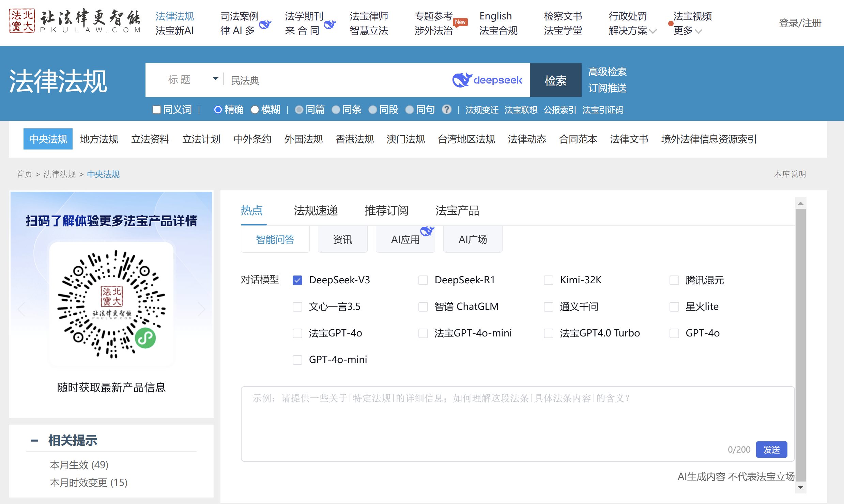Click the deepseek whale icon in search bar

[462, 80]
